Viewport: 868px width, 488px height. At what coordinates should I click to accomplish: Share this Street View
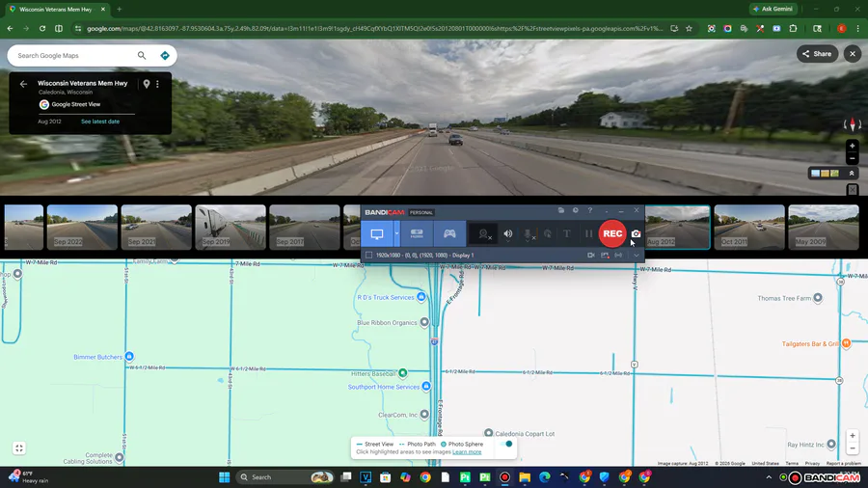(x=817, y=54)
